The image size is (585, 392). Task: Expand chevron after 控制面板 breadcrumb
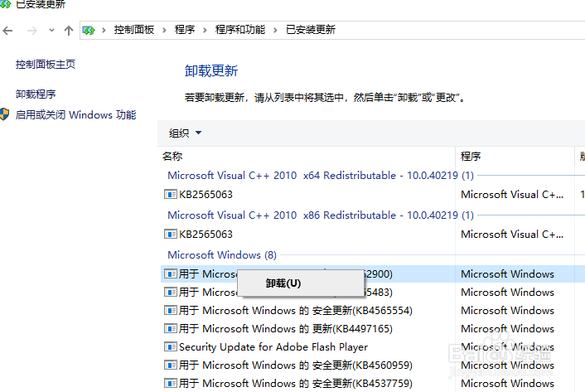(x=164, y=30)
